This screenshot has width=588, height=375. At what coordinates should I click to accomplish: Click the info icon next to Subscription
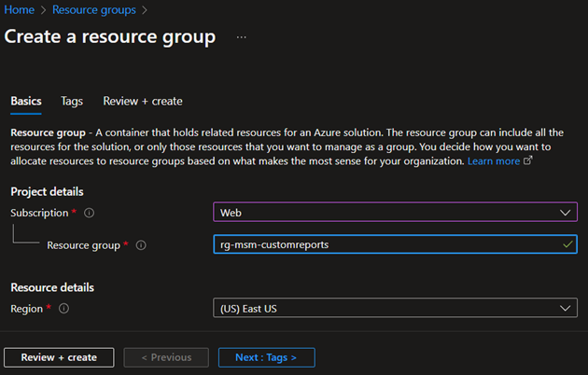90,213
